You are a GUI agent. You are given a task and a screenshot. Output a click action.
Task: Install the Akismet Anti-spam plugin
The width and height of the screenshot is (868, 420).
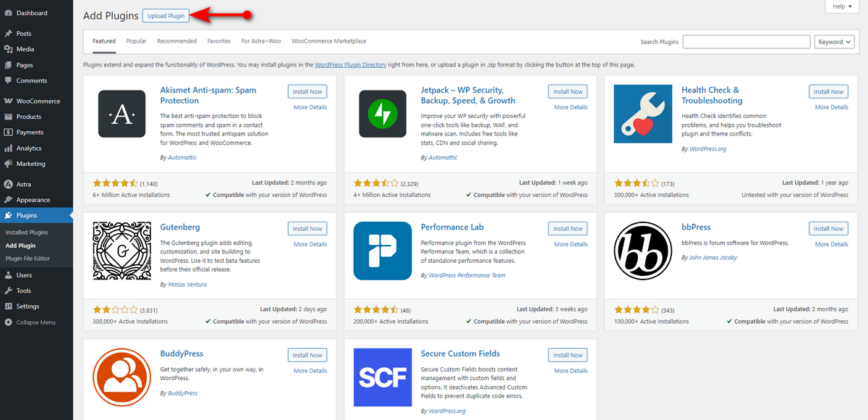307,92
